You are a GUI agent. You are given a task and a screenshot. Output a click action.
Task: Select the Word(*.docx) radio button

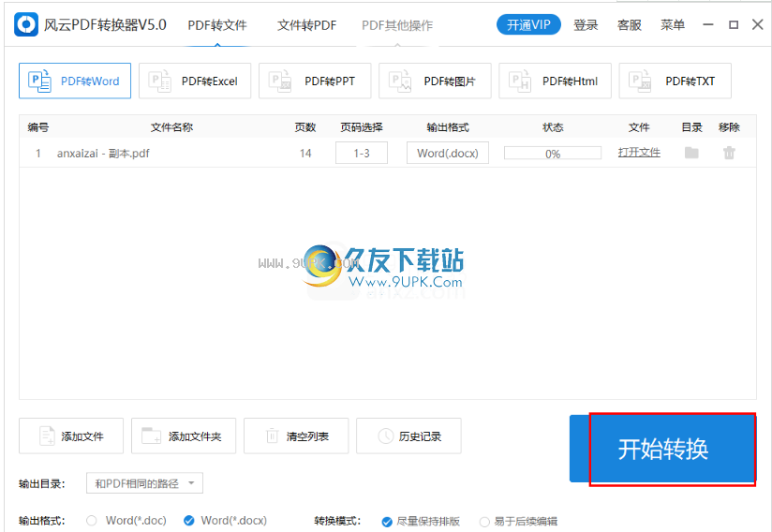(188, 521)
